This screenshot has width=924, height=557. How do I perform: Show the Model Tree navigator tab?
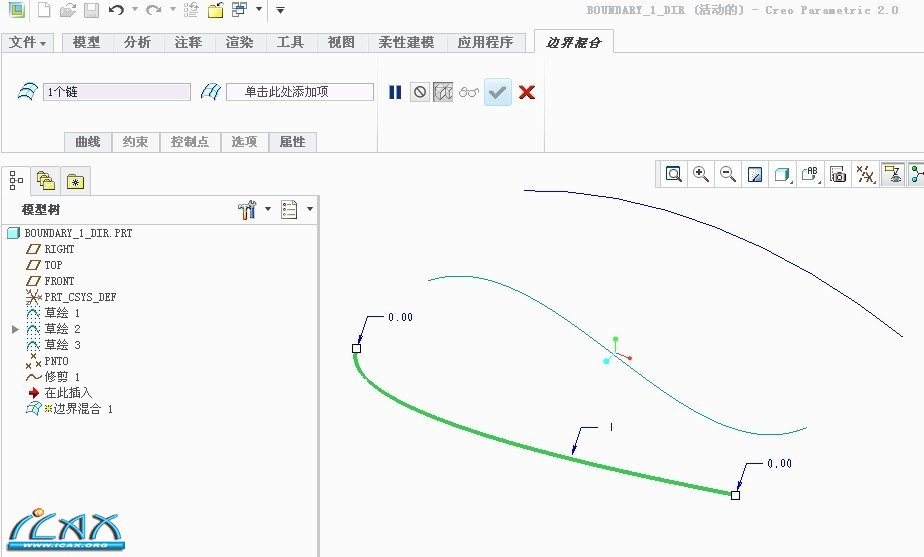click(16, 180)
